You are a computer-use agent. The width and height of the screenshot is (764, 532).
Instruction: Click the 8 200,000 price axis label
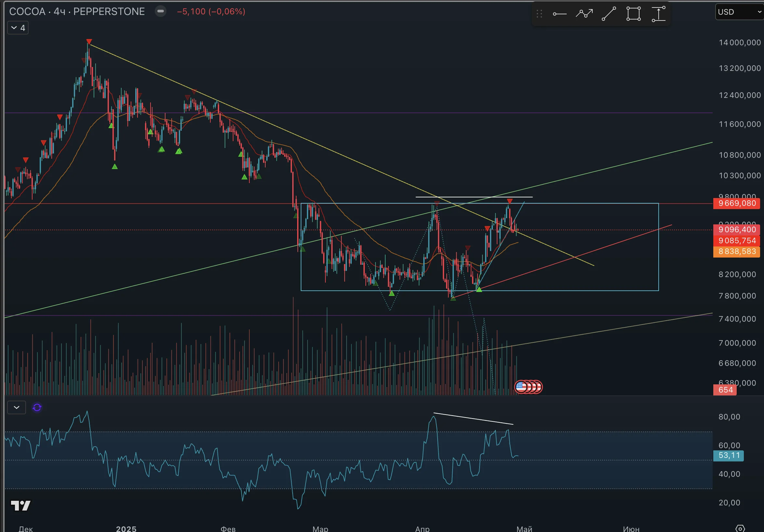[x=737, y=274]
